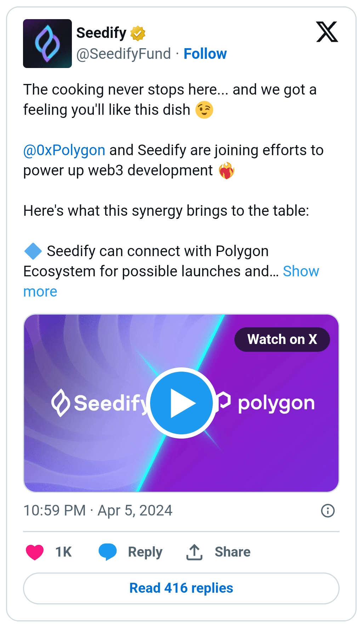
Task: Click the share upload arrow icon
Action: (x=194, y=552)
